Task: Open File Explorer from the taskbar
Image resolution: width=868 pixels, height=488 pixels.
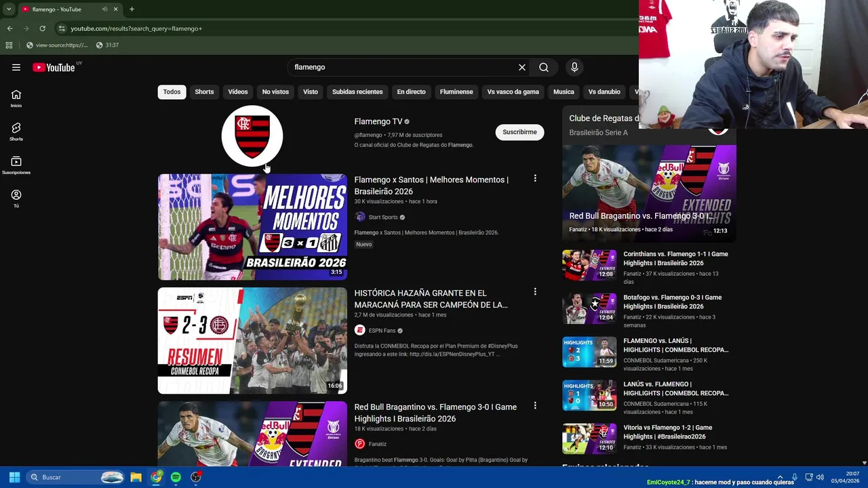Action: (136, 477)
